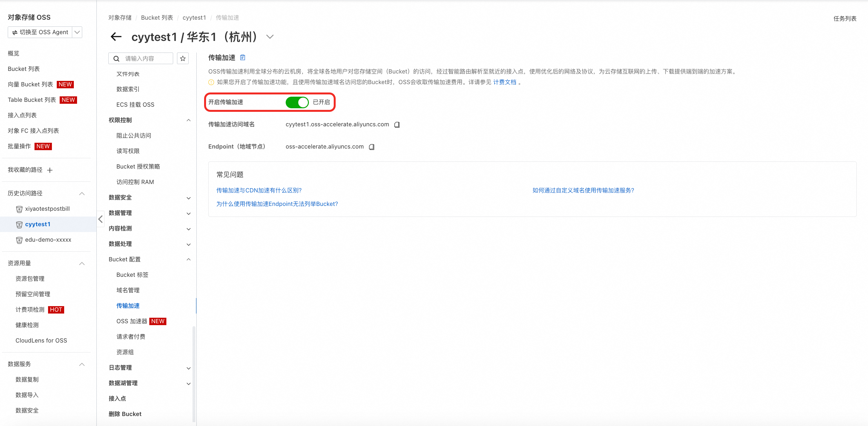
Task: Expand the 数据管理 section
Action: point(189,214)
